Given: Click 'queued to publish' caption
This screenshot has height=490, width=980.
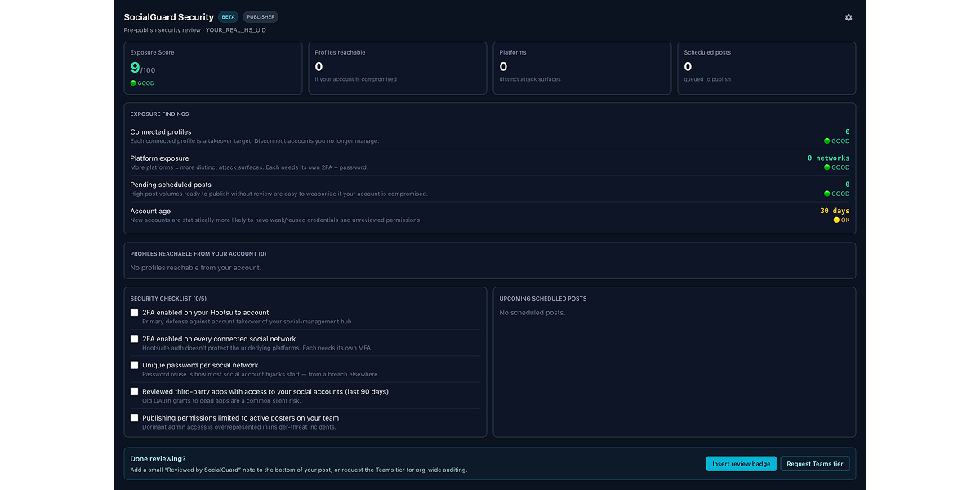Looking at the screenshot, I should pos(707,79).
